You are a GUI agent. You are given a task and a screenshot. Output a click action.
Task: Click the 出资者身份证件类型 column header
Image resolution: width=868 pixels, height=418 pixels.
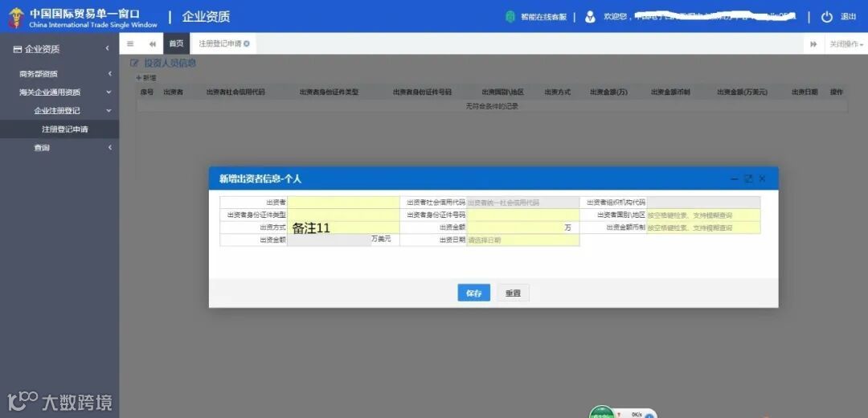(x=329, y=92)
